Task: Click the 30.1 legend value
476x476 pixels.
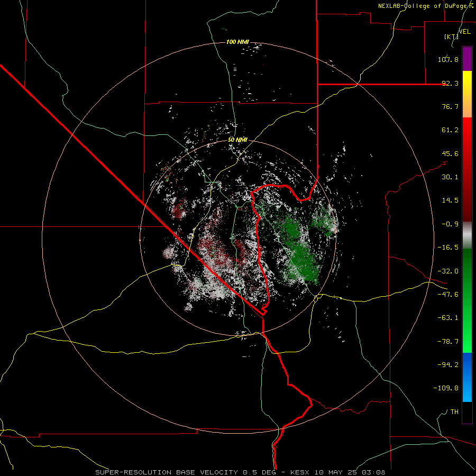Action: point(450,177)
